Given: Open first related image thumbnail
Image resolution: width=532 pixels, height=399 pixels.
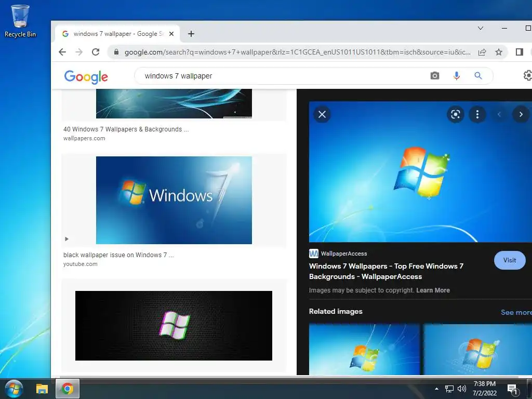Looking at the screenshot, I should pyautogui.click(x=364, y=350).
